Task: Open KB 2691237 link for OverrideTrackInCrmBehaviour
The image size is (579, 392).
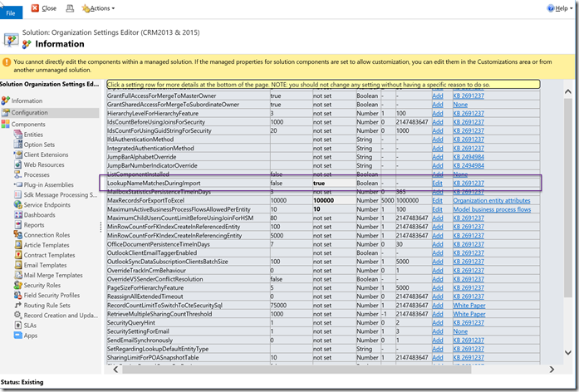Action: point(469,270)
